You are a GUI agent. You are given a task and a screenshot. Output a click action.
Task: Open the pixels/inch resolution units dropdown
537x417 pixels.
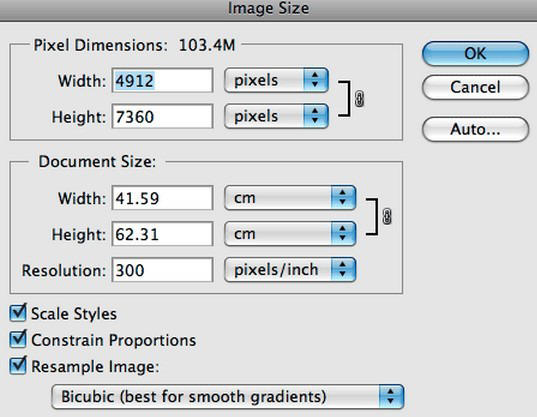click(290, 270)
